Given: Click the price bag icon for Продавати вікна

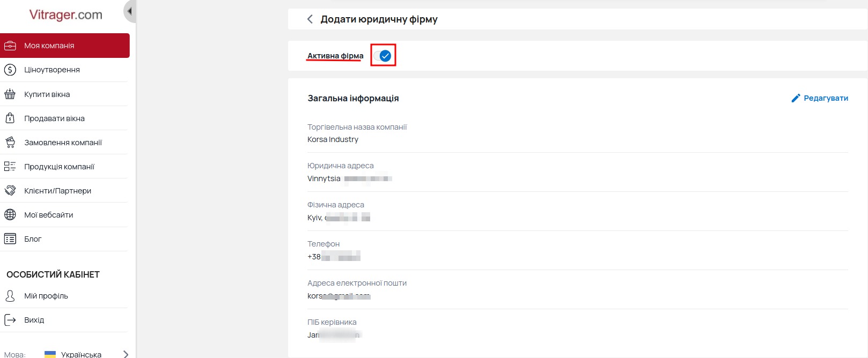Looking at the screenshot, I should [10, 118].
